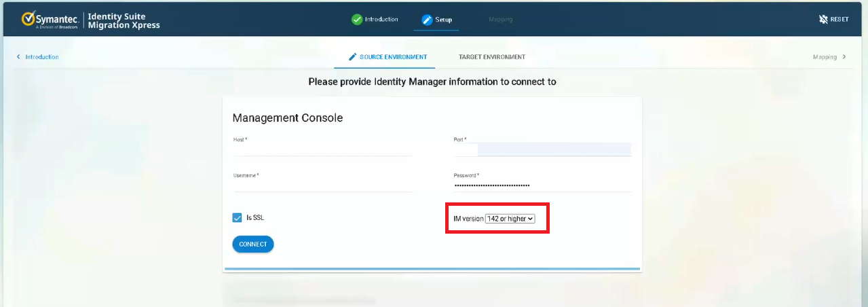Click the RESET button label
The image size is (868, 307).
click(839, 20)
